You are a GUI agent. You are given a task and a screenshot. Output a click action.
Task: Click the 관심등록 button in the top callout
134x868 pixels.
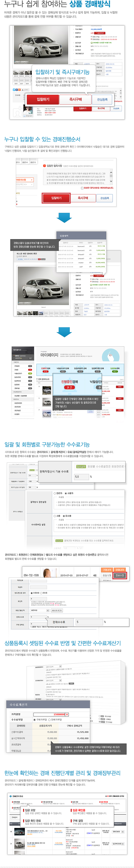click(102, 99)
